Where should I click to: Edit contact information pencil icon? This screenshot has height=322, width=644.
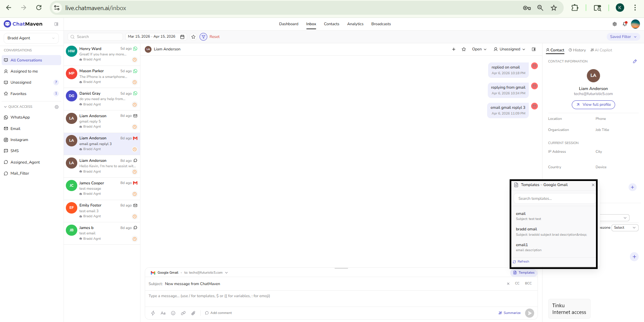point(635,61)
